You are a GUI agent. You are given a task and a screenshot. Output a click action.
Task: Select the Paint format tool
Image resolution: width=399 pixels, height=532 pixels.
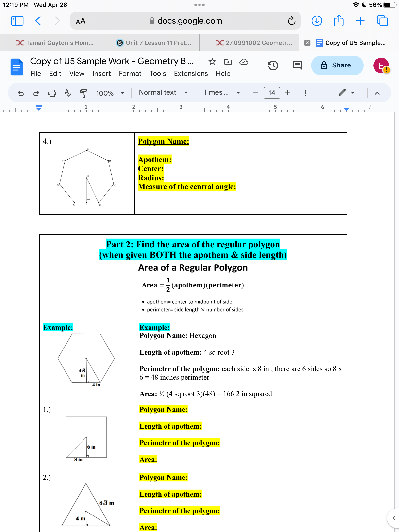point(83,93)
